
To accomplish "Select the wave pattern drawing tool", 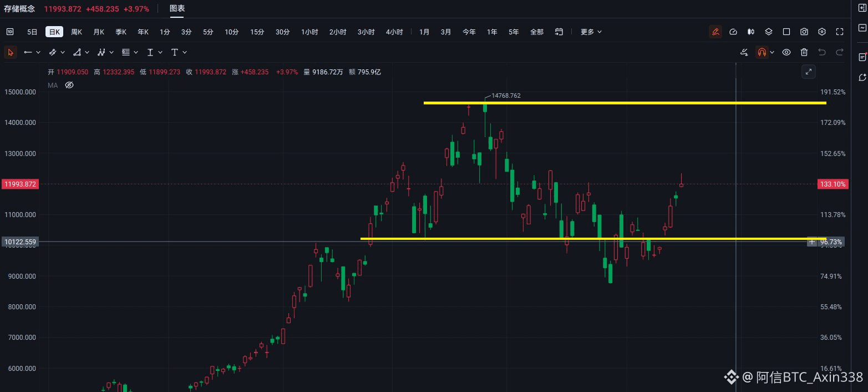I will [x=101, y=52].
